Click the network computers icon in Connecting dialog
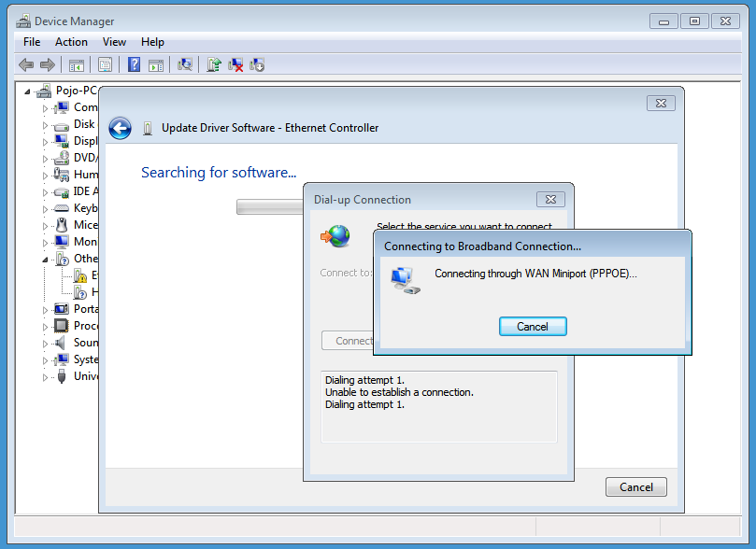 pyautogui.click(x=406, y=280)
